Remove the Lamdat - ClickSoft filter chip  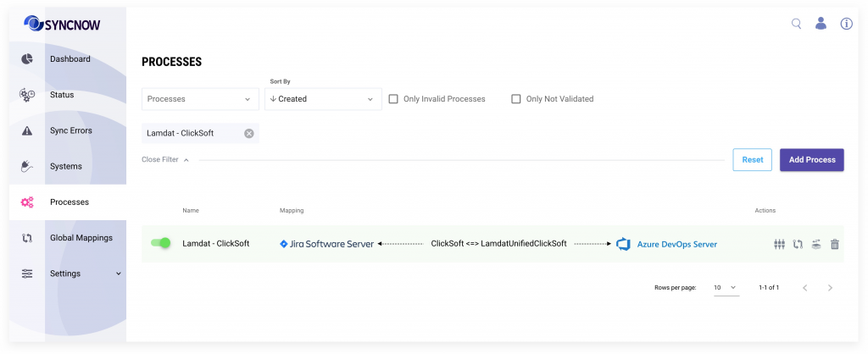point(249,133)
